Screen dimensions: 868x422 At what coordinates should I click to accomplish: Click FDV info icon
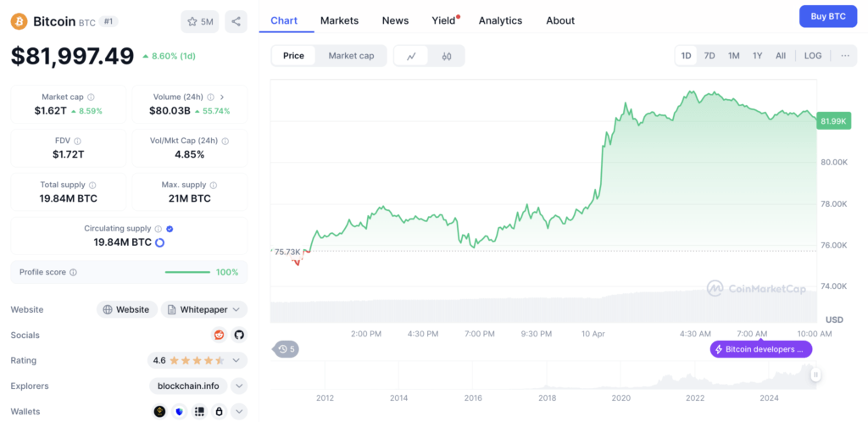click(x=77, y=141)
